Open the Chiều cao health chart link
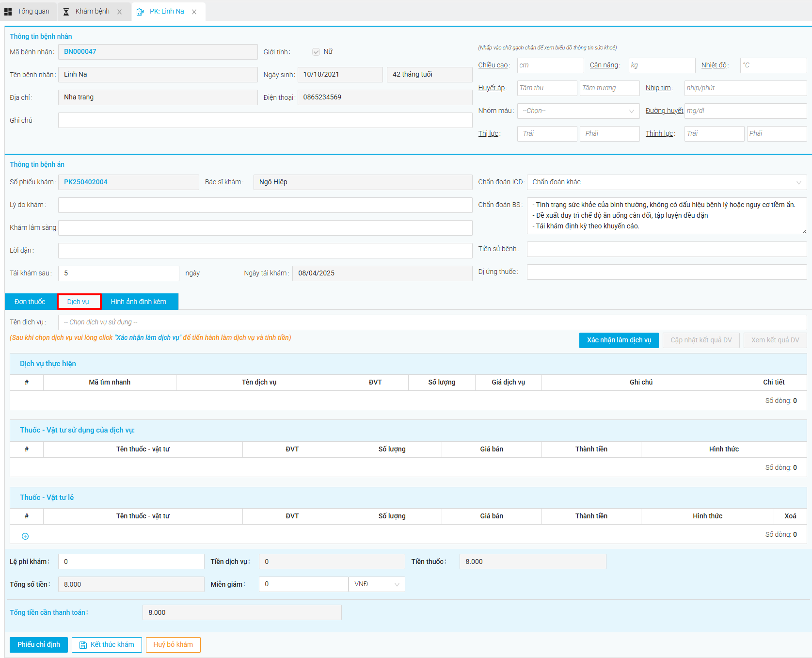812x658 pixels. (x=493, y=65)
